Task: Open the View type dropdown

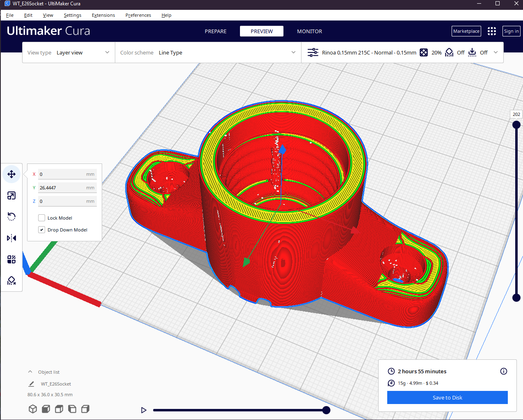Action: point(69,52)
